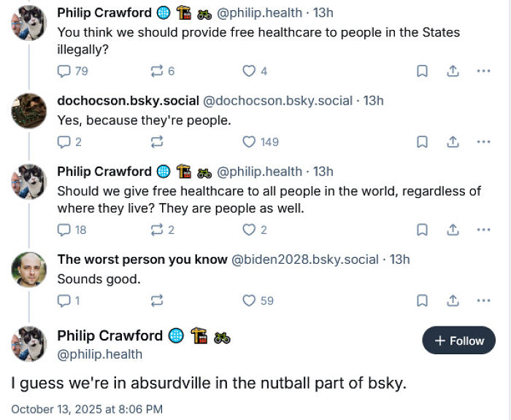The height and width of the screenshot is (420, 511).
Task: Bookmark the 'Sounds good.' reply
Action: click(x=422, y=300)
